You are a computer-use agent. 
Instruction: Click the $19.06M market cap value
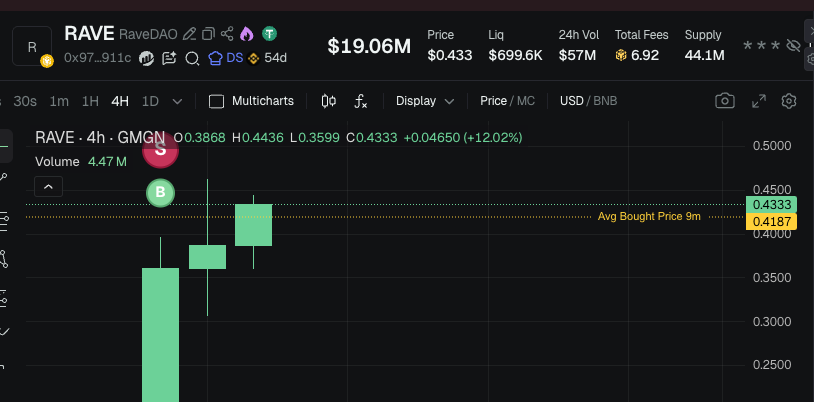(369, 46)
